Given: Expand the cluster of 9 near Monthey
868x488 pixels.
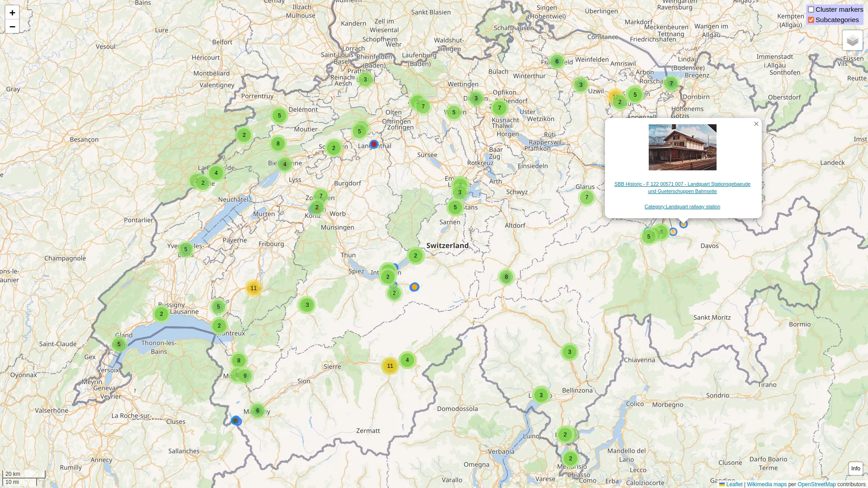Looking at the screenshot, I should pos(245,376).
